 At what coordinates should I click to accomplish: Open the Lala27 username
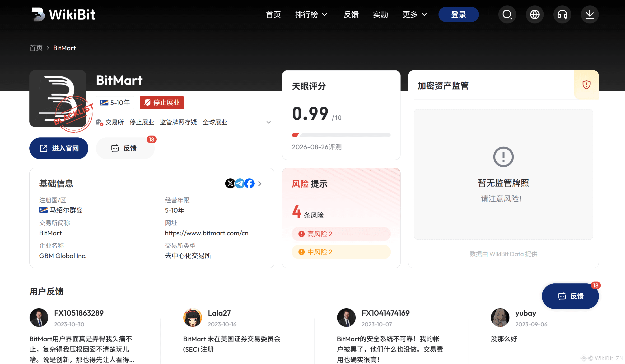click(219, 313)
